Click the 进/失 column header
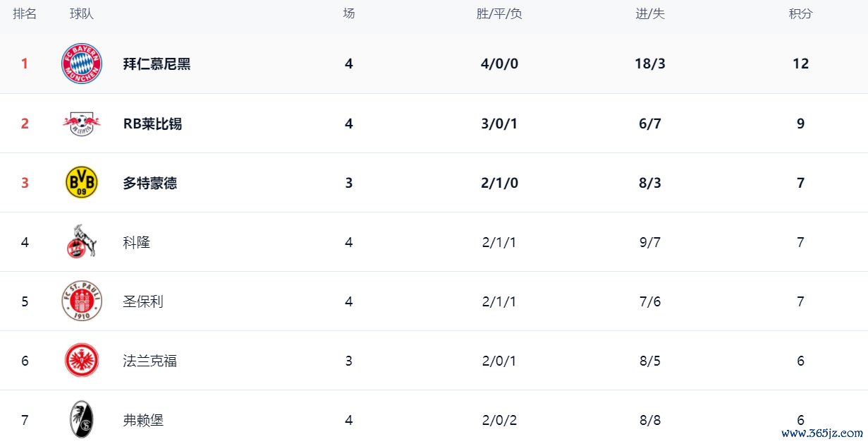Image resolution: width=868 pixels, height=444 pixels. pos(650,14)
